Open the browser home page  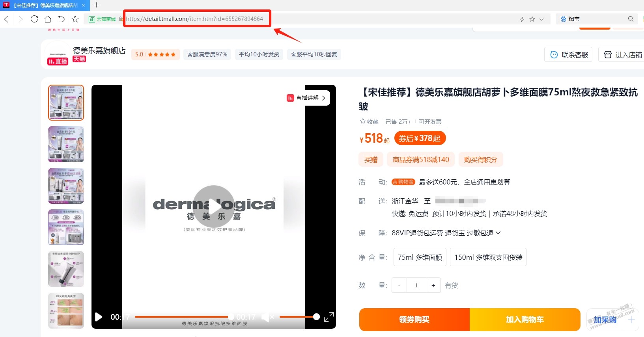(48, 19)
